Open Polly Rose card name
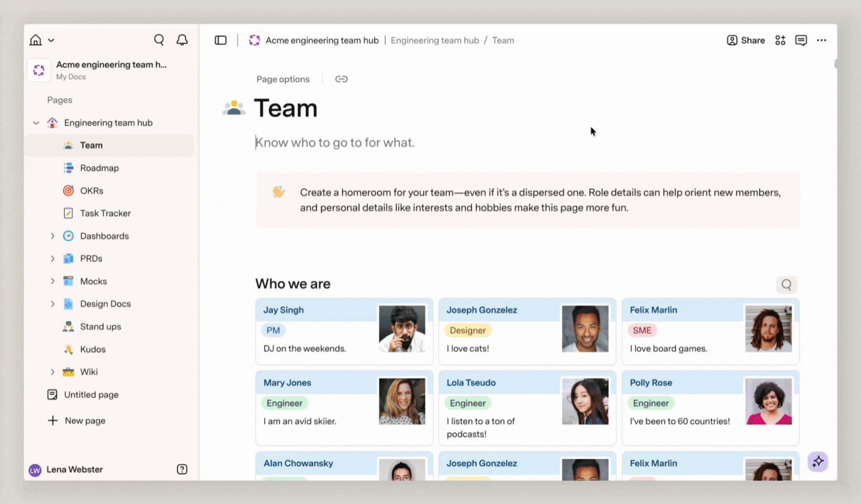The width and height of the screenshot is (861, 504). pyautogui.click(x=651, y=383)
